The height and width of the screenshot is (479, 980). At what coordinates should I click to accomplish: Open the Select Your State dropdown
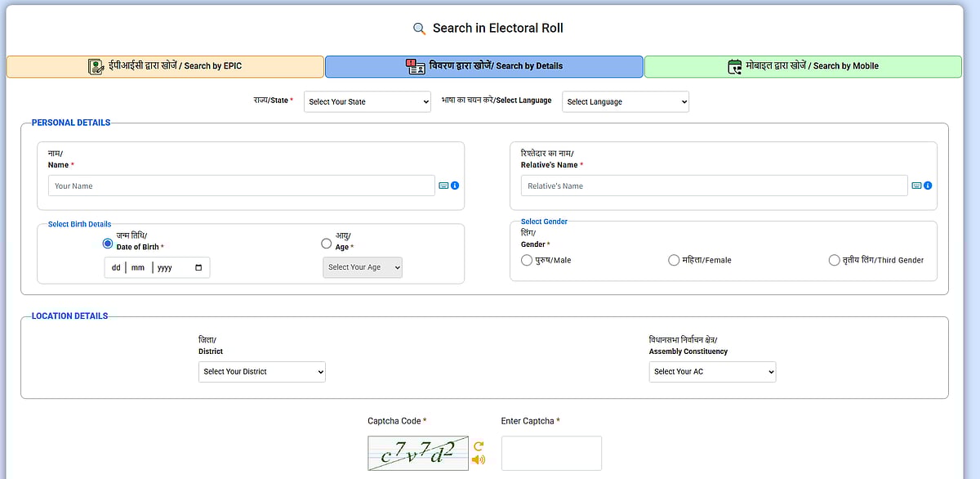point(367,102)
